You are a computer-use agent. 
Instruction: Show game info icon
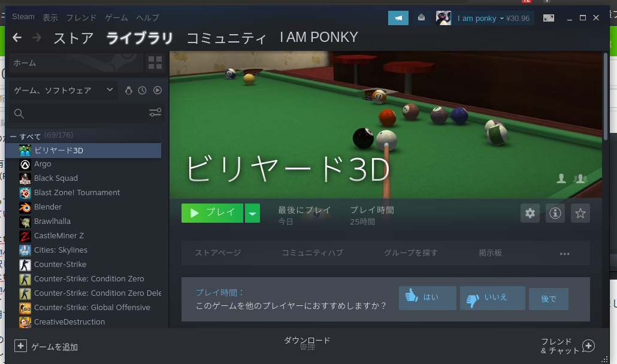555,213
